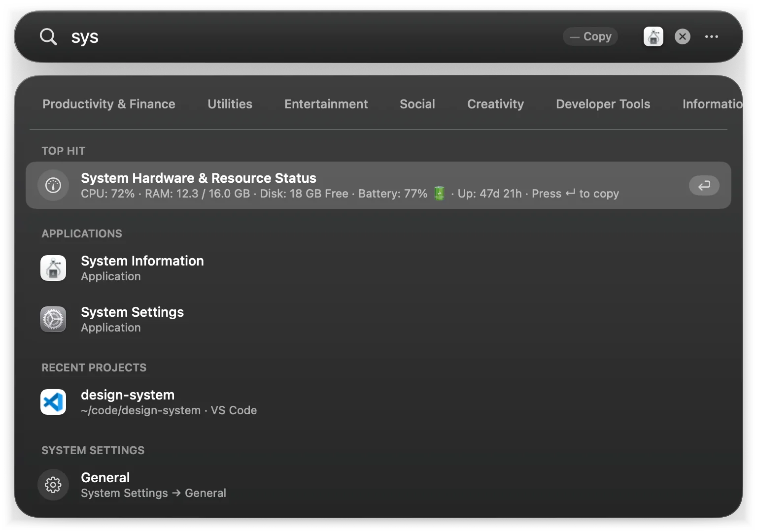Click the ~/code/design-system path text

(x=141, y=410)
